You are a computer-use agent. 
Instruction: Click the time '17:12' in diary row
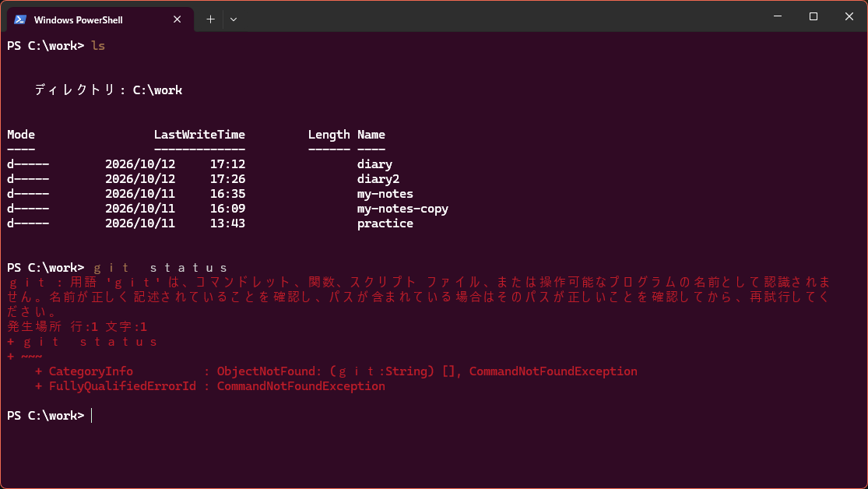(227, 164)
